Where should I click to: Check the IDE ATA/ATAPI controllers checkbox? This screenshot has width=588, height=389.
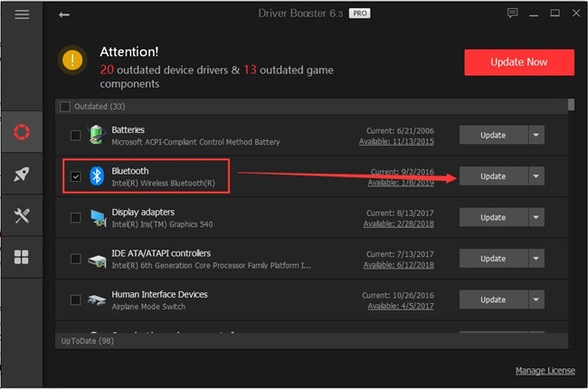(x=75, y=259)
